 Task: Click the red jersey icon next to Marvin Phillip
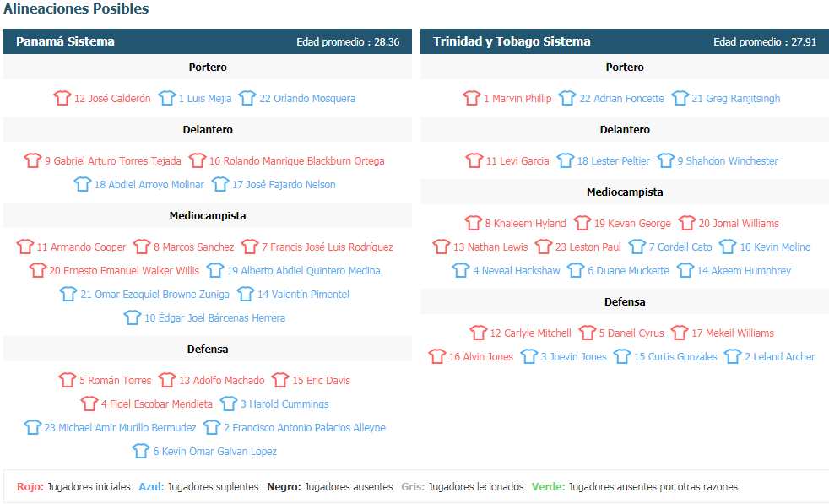click(472, 98)
